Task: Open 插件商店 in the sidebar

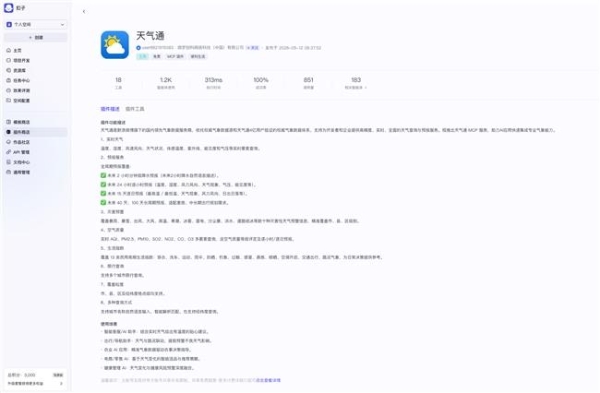Action: point(36,132)
